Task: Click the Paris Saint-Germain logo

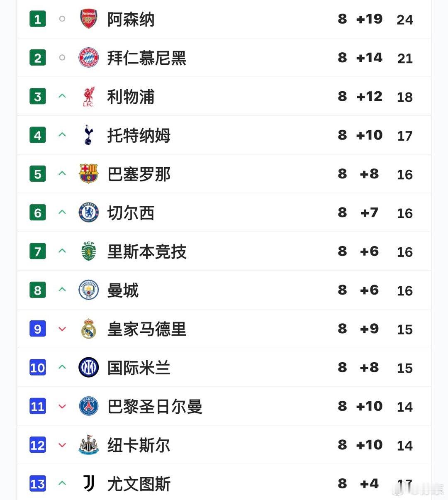Action: click(88, 406)
